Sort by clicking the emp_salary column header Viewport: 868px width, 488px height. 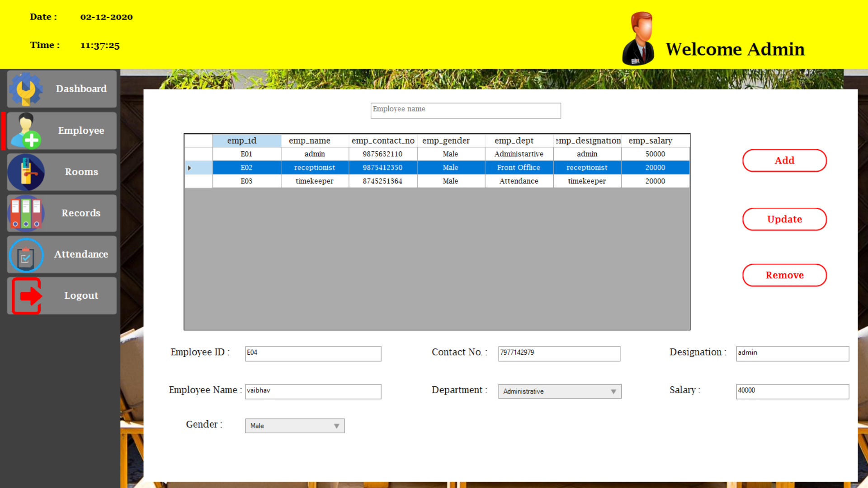(x=650, y=141)
